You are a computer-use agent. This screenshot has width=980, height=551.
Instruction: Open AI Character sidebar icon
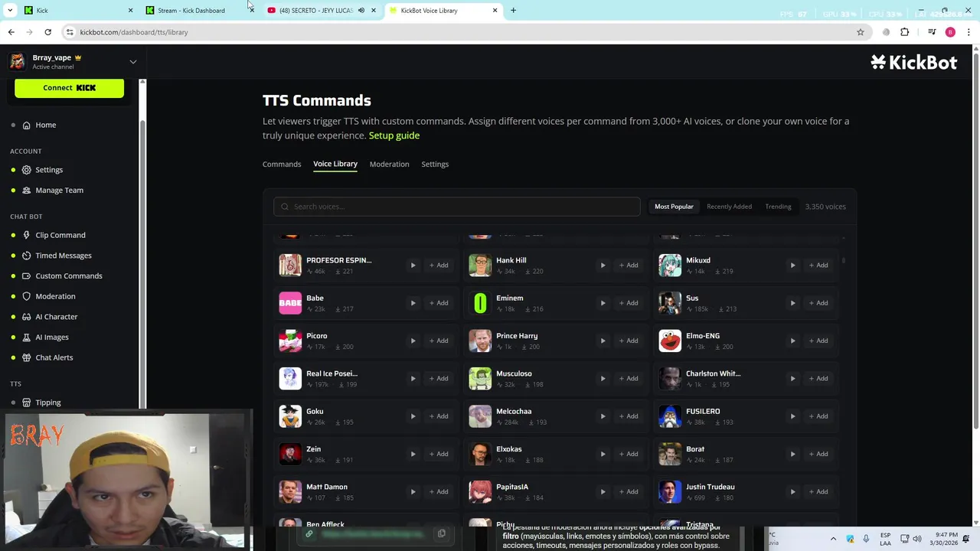[27, 317]
